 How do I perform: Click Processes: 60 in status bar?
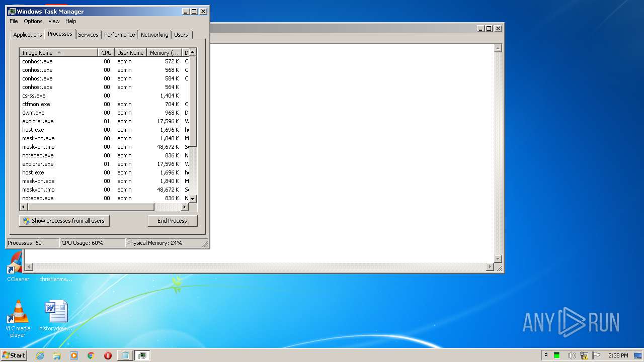pos(33,243)
